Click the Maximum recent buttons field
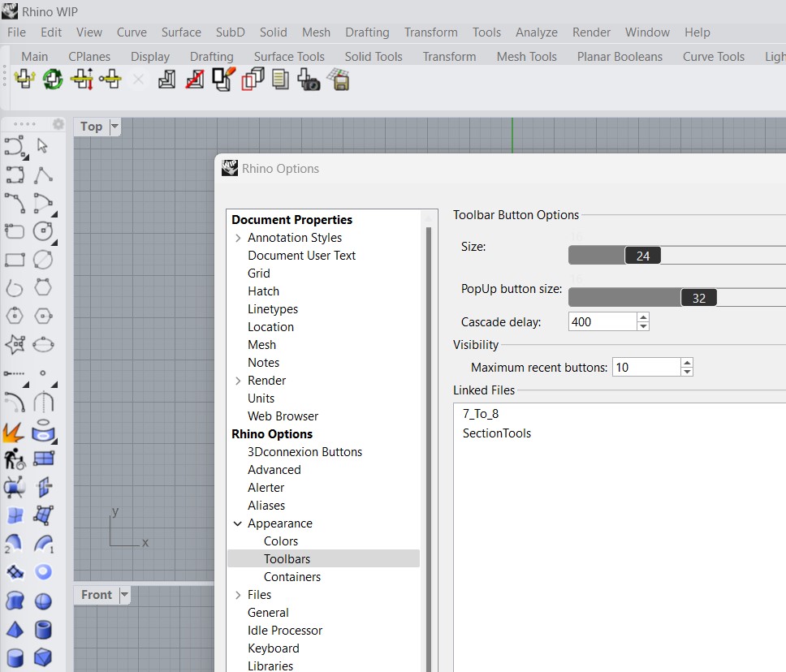 pyautogui.click(x=646, y=368)
